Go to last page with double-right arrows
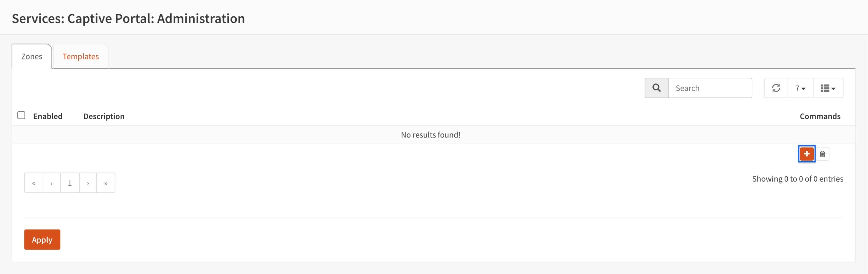Image resolution: width=868 pixels, height=274 pixels. [106, 183]
